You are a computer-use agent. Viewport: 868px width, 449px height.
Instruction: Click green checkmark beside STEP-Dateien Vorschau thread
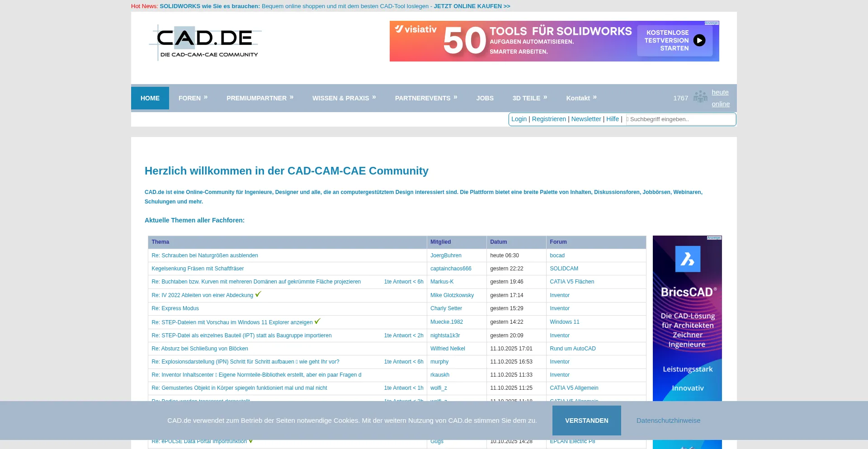click(x=317, y=321)
